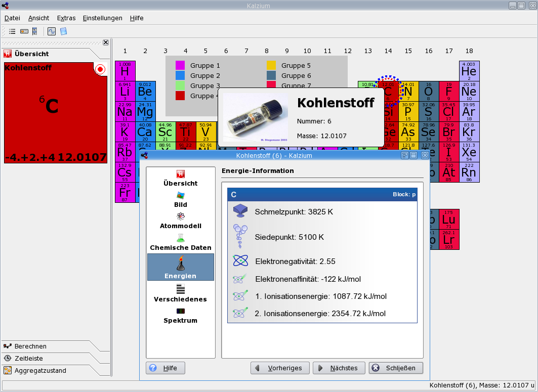The width and height of the screenshot is (538, 392).
Task: Select the lutetium Lu element cell
Action: click(x=449, y=219)
